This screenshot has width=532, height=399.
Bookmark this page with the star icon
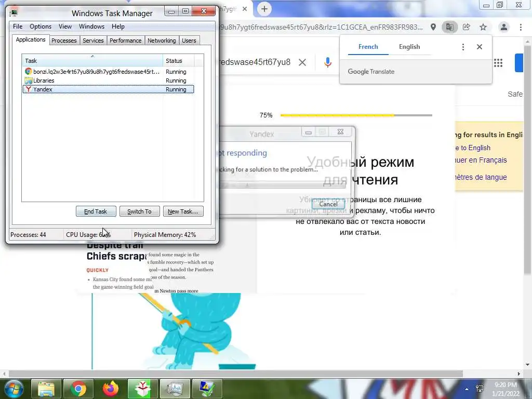(x=483, y=27)
